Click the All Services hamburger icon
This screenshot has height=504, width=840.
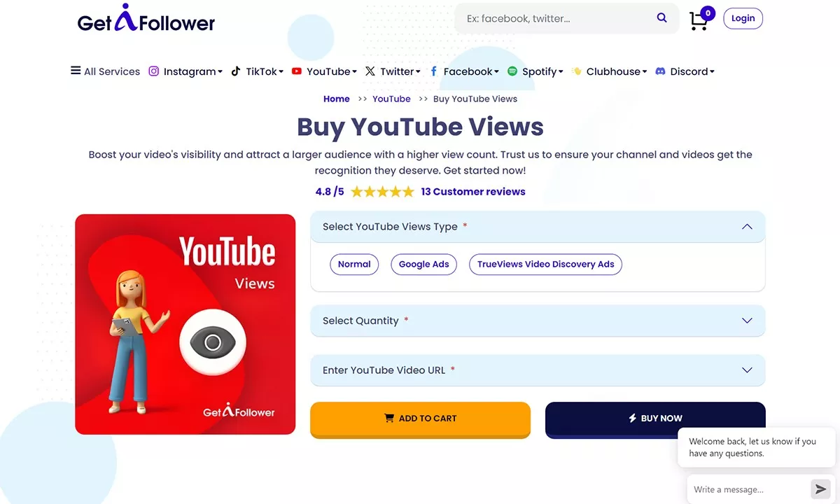[76, 71]
